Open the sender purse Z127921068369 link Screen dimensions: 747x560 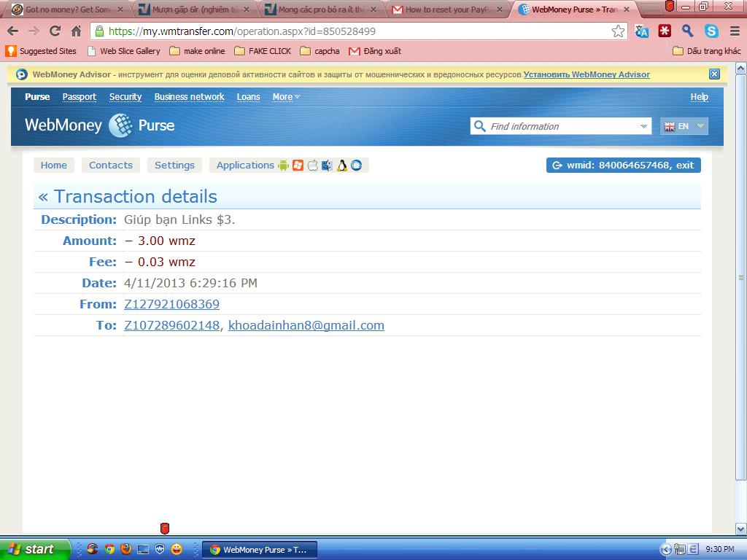171,304
